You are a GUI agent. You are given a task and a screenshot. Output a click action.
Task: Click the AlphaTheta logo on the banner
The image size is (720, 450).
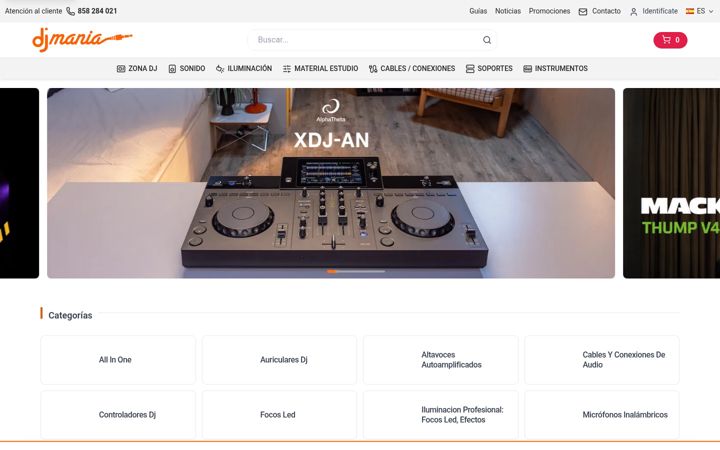(331, 110)
